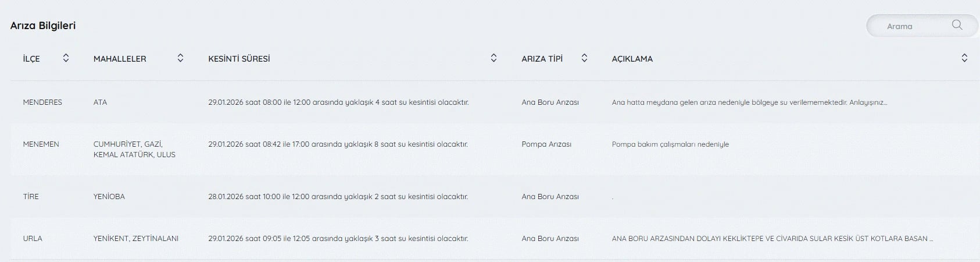This screenshot has height=262, width=980.
Task: Click the İLÇE column header label
Action: 31,59
